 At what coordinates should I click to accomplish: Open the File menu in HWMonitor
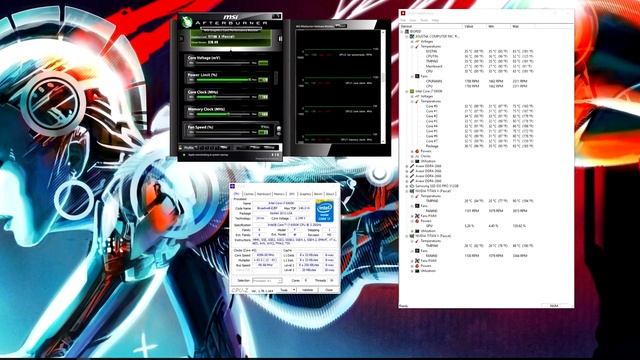[x=403, y=20]
